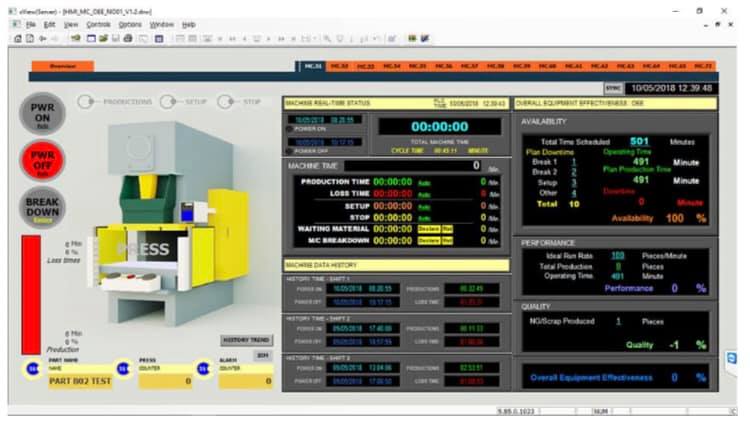Image resolution: width=750 pixels, height=423 pixels.
Task: Click first yellow button on Waiting Material row
Action: (x=429, y=229)
